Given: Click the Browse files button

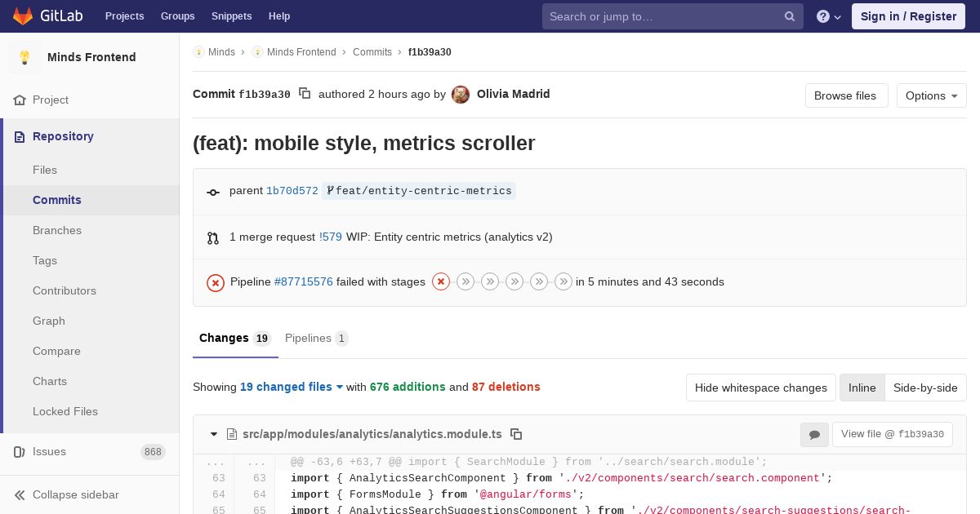Looking at the screenshot, I should (x=845, y=95).
